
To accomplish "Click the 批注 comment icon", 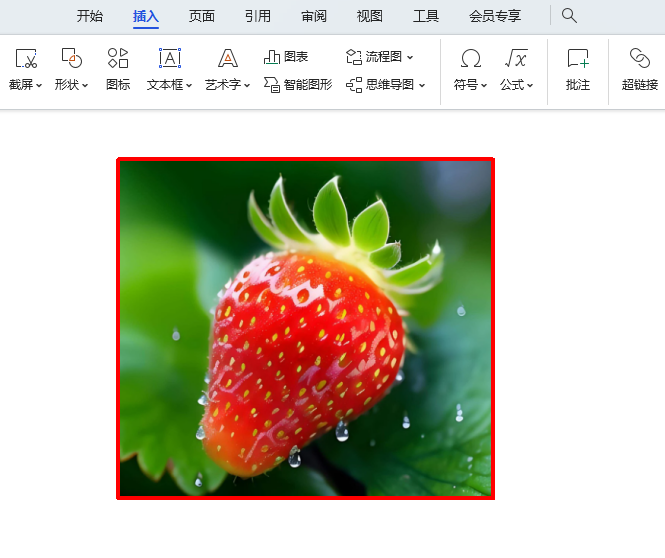I will (578, 58).
